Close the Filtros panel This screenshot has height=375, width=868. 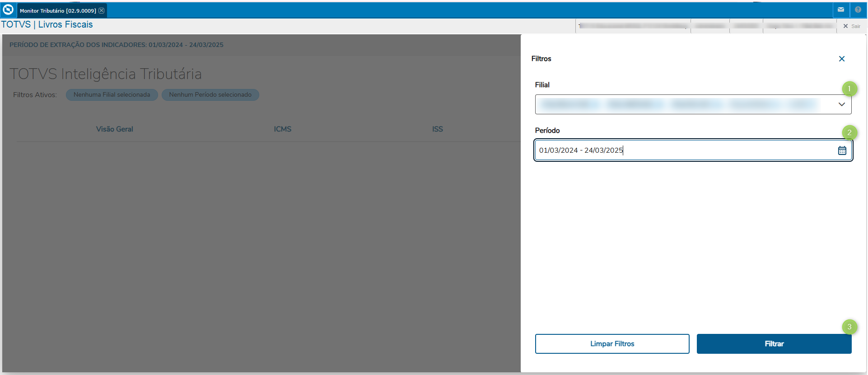pos(842,59)
